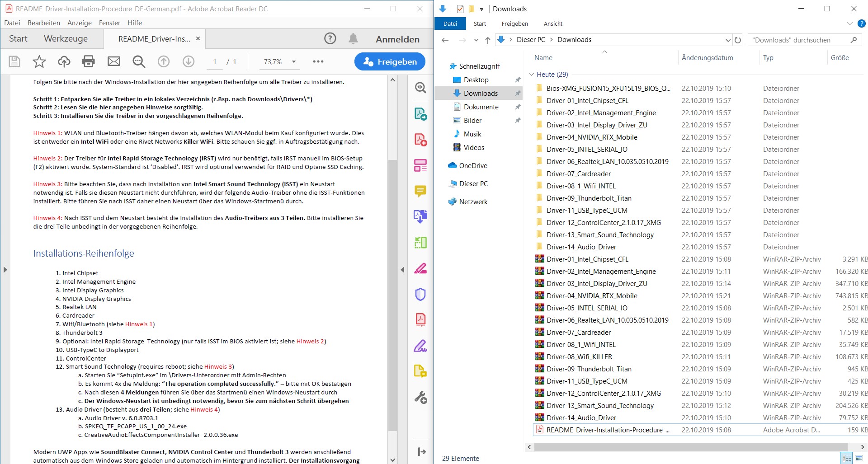Open notifications bell in Acrobat
The image size is (868, 464).
click(354, 38)
